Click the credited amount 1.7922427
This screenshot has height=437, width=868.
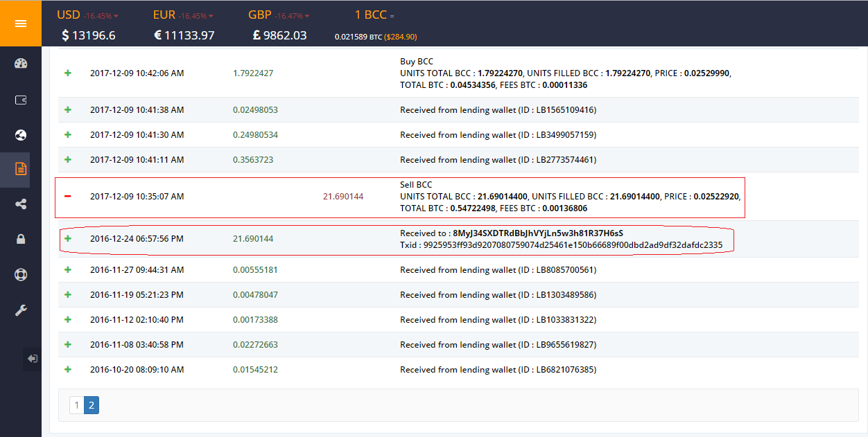(x=253, y=73)
